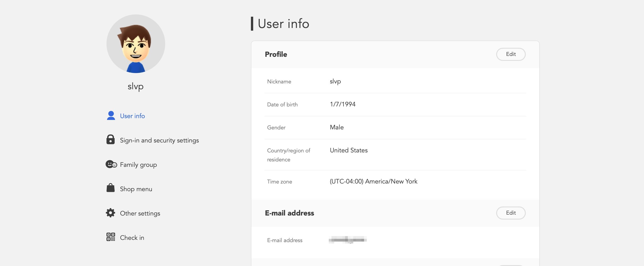Click the Check in QR code icon
Screen dimensions: 644x266
[x=111, y=237]
